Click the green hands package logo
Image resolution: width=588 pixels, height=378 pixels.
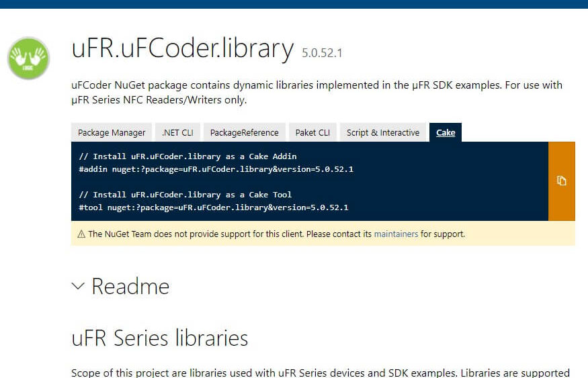point(28,58)
